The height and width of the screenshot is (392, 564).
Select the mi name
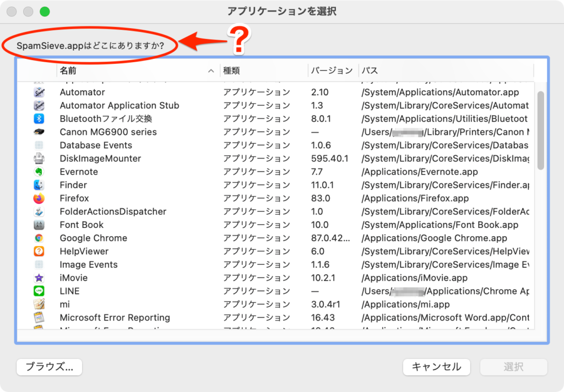(x=65, y=304)
